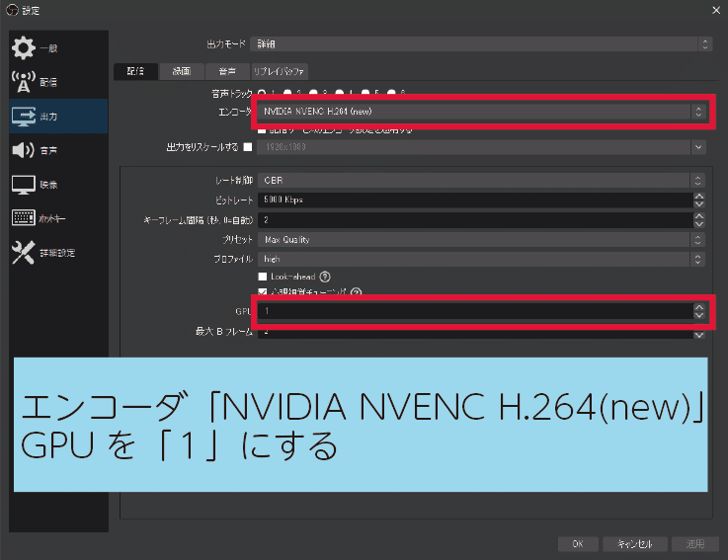The height and width of the screenshot is (560, 728).
Task: Click the OBS logo in the title bar
Action: [12, 10]
